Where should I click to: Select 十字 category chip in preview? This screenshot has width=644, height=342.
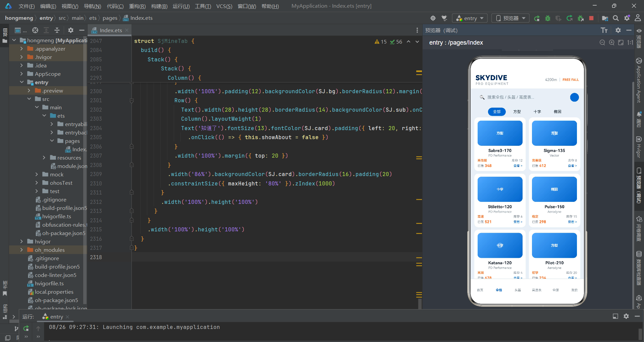(x=537, y=112)
